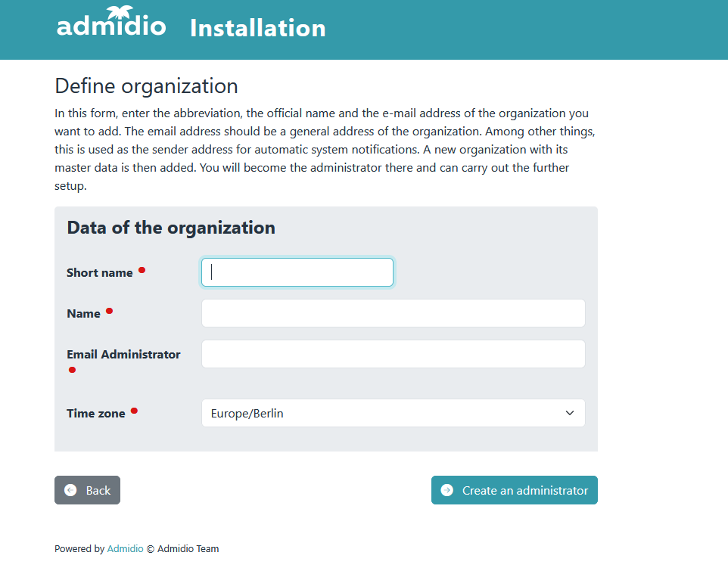Focus the Short name input field
The width and height of the screenshot is (728, 571).
297,272
